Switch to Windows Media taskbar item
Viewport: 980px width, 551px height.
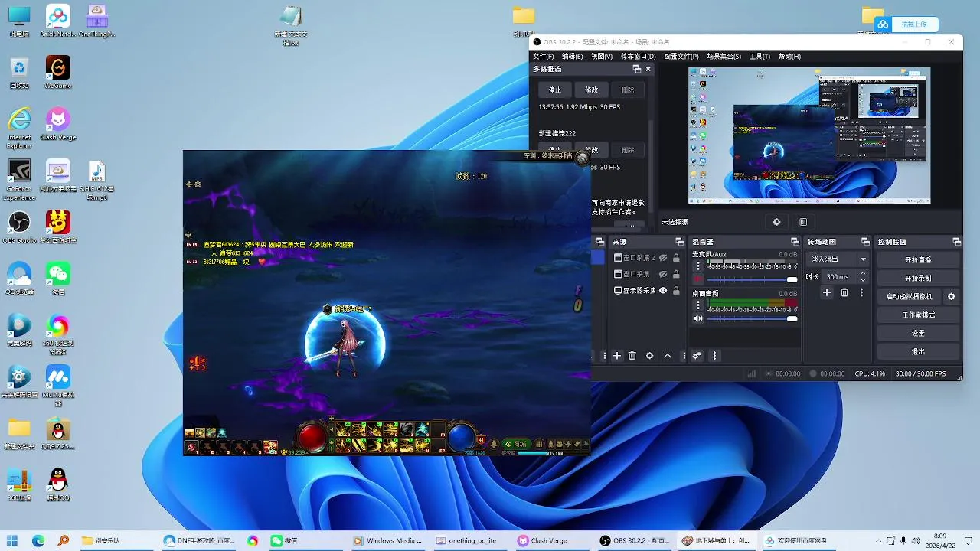click(387, 540)
